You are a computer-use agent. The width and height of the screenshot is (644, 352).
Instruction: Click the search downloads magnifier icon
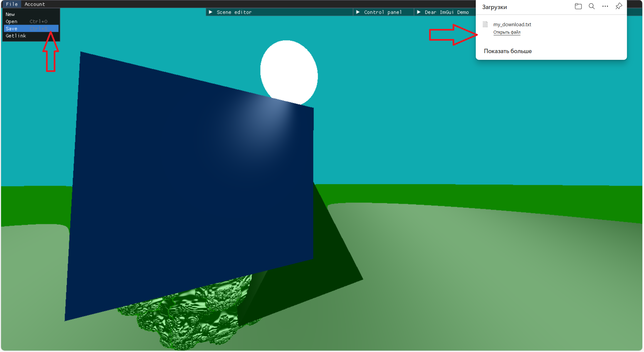(592, 6)
